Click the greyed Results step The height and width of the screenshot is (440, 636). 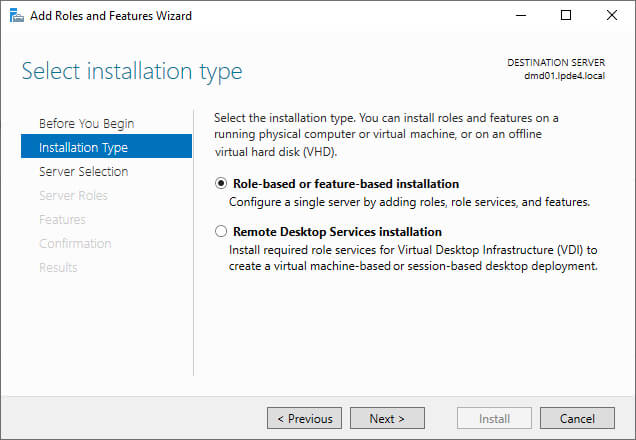(58, 267)
